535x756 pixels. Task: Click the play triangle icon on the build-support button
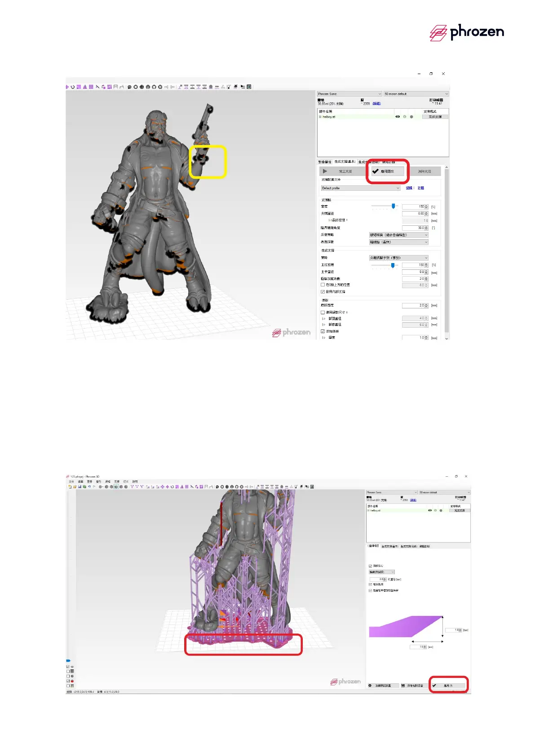click(x=325, y=171)
